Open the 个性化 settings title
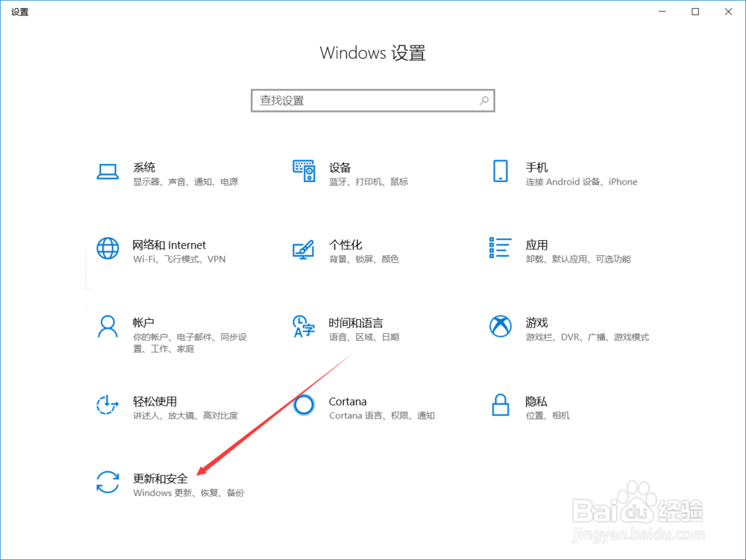 point(345,245)
